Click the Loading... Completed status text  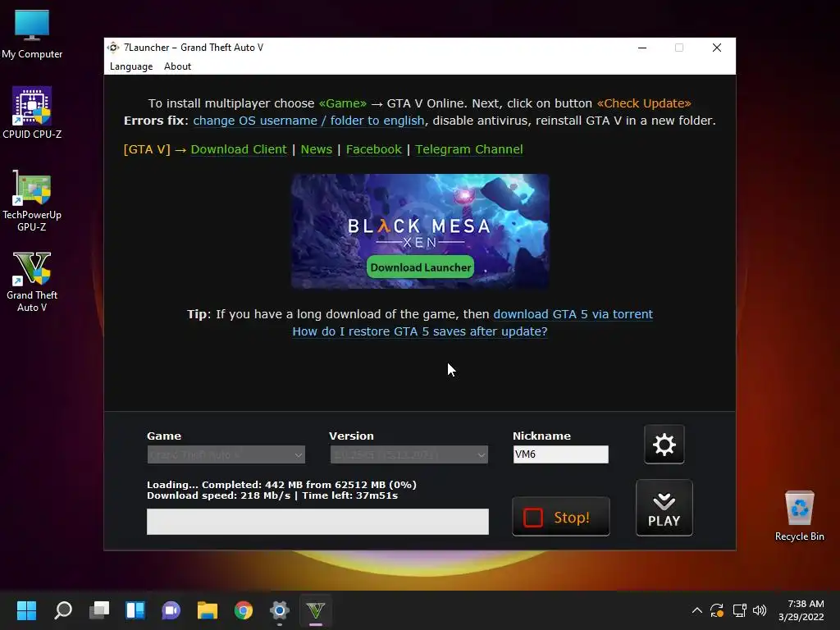tap(282, 485)
